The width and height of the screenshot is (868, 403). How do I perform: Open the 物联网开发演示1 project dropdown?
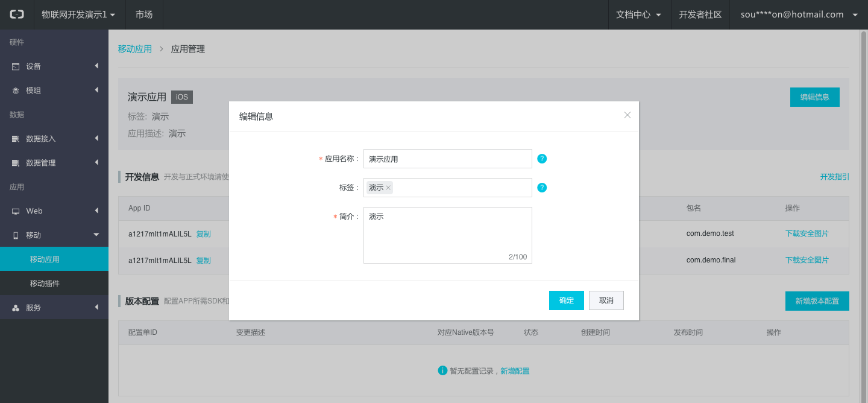pyautogui.click(x=78, y=14)
